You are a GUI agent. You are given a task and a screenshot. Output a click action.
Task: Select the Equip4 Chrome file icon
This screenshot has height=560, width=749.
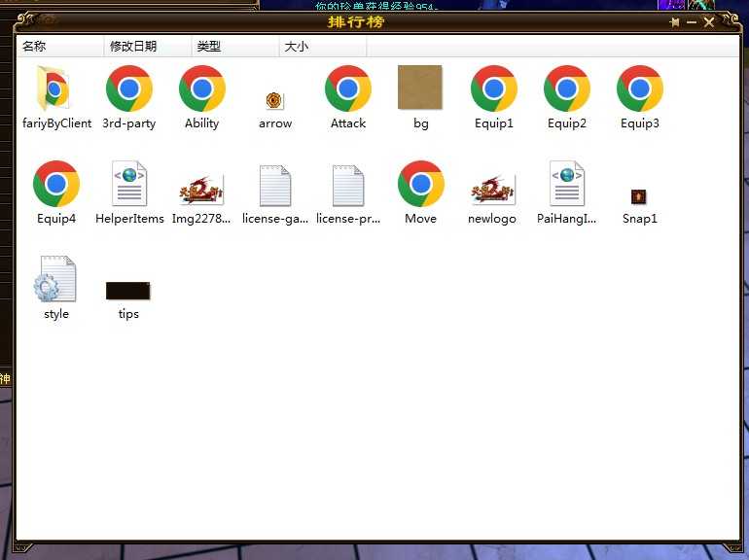pyautogui.click(x=56, y=184)
